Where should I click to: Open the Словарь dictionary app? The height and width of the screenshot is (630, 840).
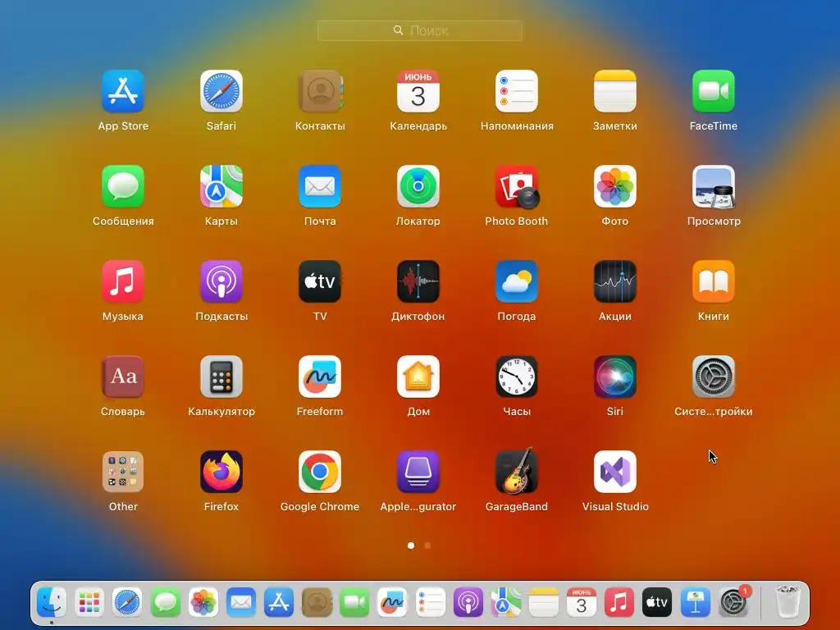[x=123, y=377]
